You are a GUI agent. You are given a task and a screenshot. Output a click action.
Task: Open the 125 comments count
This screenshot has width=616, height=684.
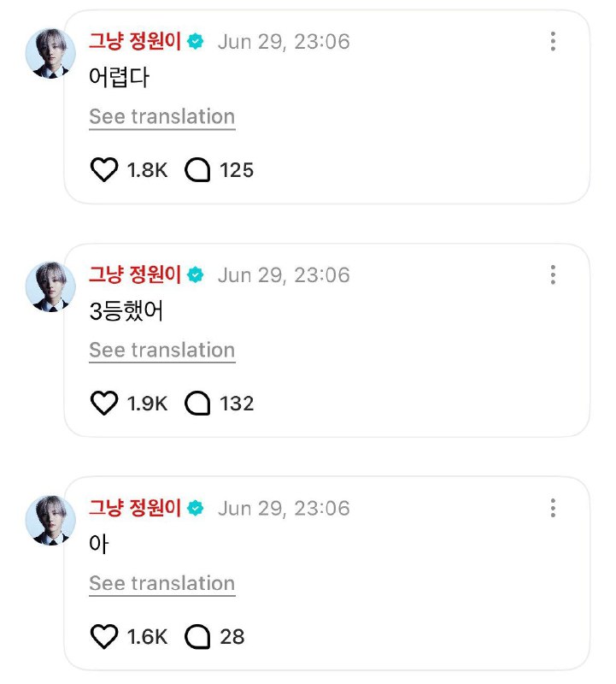[x=237, y=170]
